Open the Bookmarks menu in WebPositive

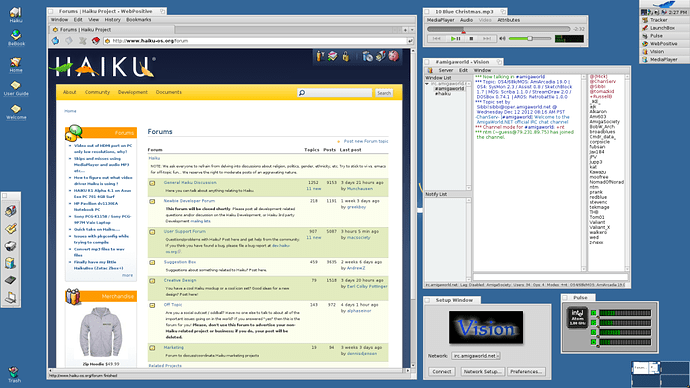[139, 20]
